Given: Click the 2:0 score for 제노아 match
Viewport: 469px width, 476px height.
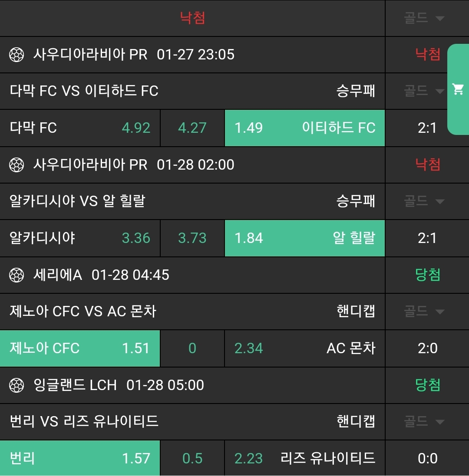Looking at the screenshot, I should tap(427, 348).
